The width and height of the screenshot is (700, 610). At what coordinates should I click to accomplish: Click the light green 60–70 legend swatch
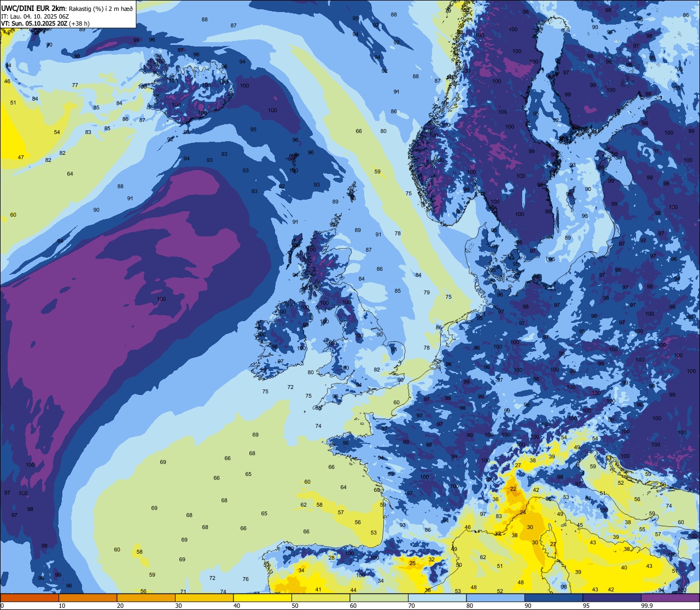click(379, 597)
